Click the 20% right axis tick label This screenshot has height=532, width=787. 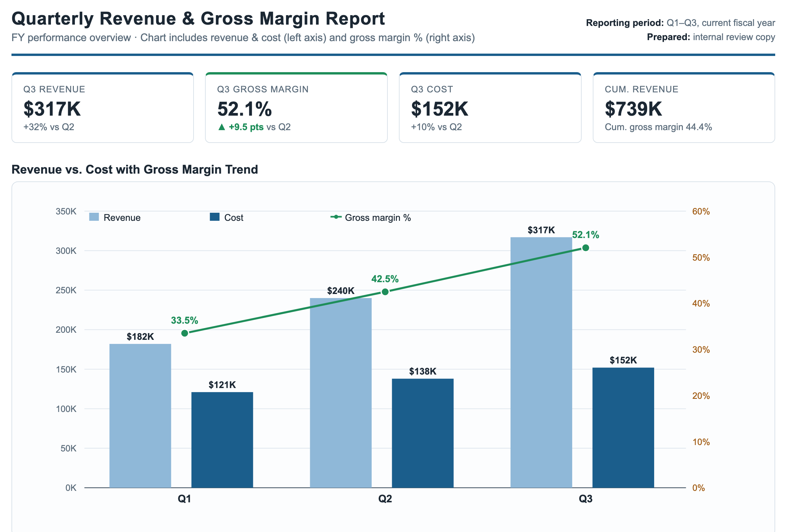pos(701,395)
